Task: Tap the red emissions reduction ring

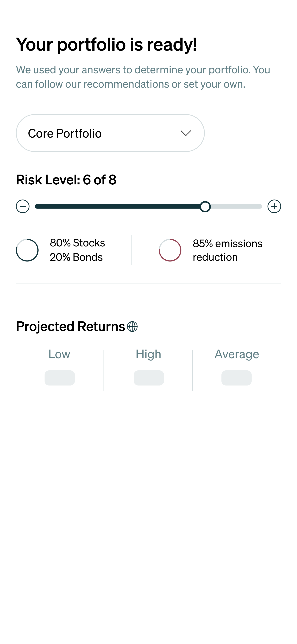Action: (x=170, y=250)
